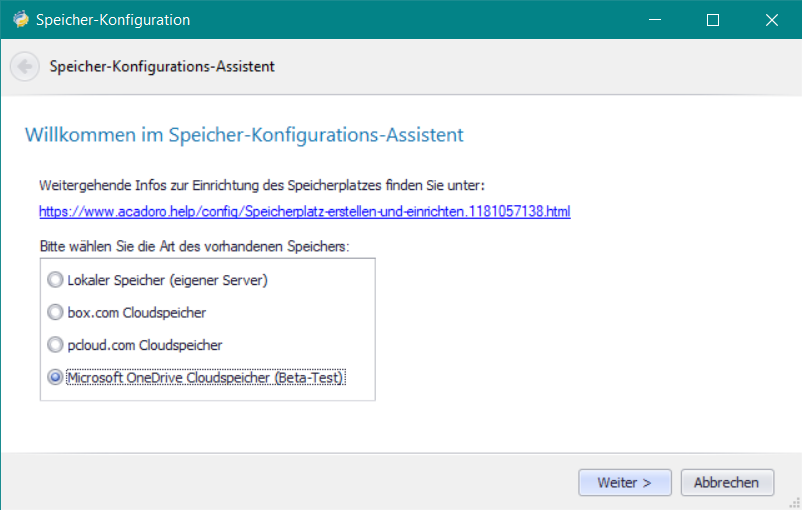Close the Speicher-Konfiguration window
The height and width of the screenshot is (510, 802).
coord(771,19)
